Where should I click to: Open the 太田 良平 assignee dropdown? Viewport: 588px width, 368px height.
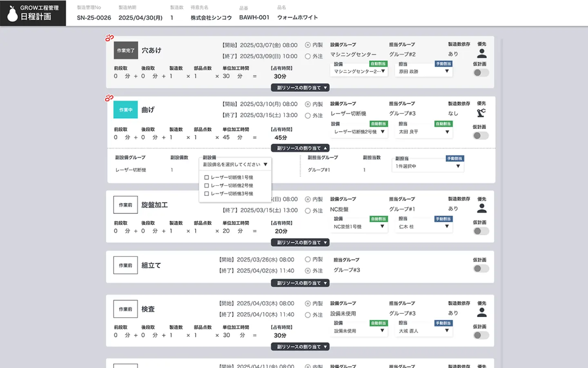424,132
